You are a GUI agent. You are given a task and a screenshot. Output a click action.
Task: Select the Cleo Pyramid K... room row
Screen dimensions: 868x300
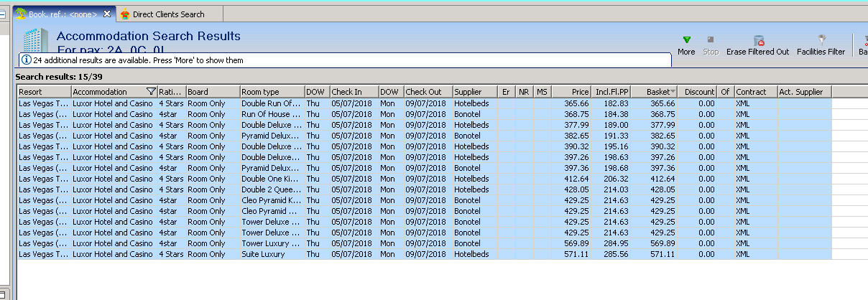pos(424,200)
